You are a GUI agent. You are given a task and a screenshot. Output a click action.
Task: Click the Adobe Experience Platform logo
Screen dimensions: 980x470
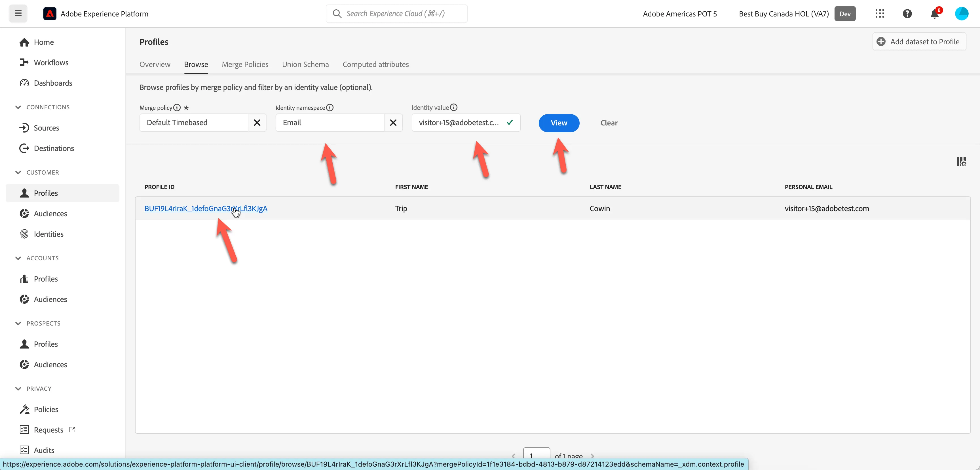[x=50, y=14]
